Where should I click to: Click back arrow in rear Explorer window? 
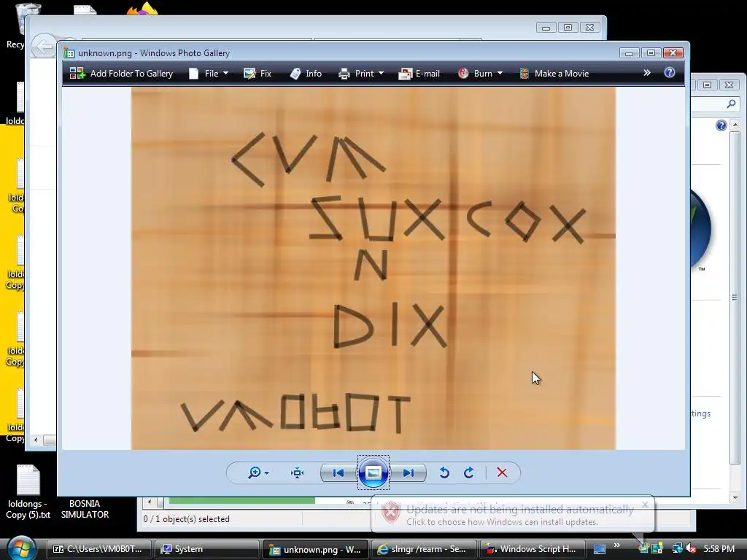tap(44, 47)
